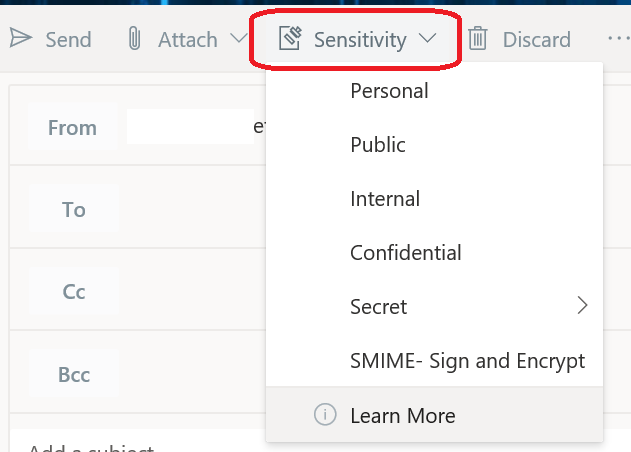
Task: Click the Attach paperclip icon
Action: pos(134,39)
